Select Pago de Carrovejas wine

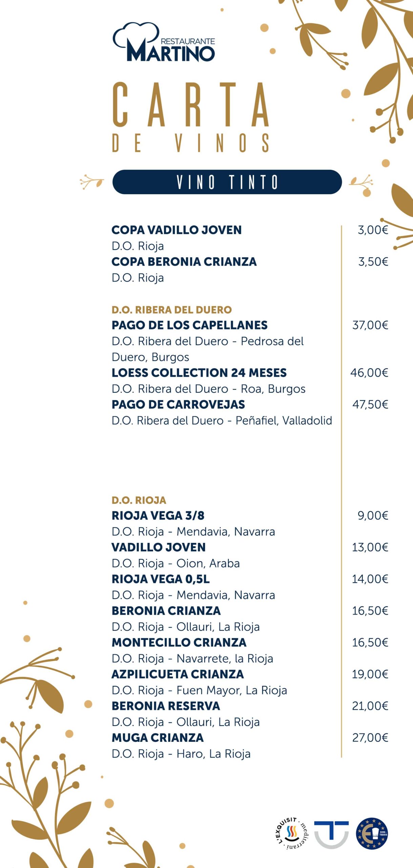(x=178, y=405)
